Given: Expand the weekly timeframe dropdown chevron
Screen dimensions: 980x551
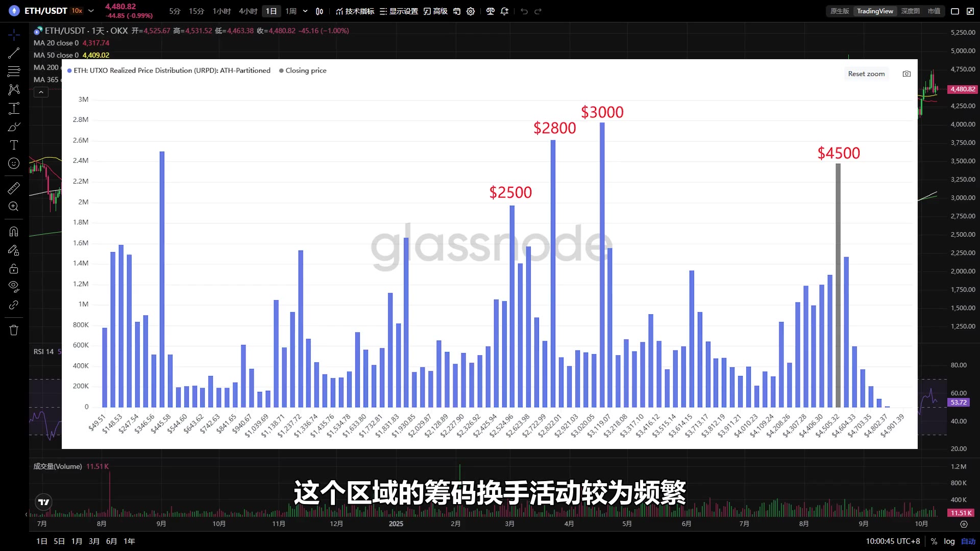Looking at the screenshot, I should (305, 11).
